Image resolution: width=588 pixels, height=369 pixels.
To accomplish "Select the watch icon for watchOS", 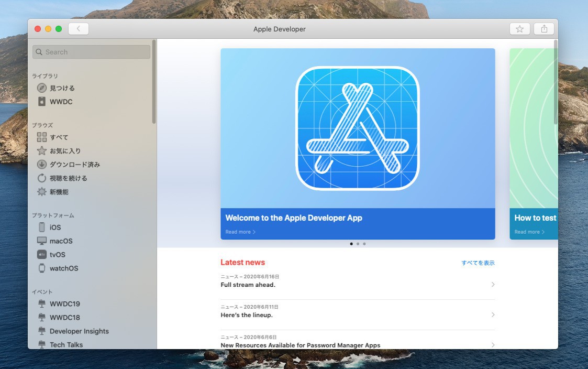I will point(41,268).
